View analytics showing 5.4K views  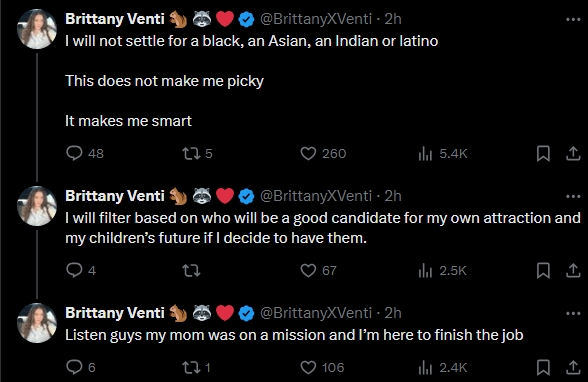pos(442,153)
